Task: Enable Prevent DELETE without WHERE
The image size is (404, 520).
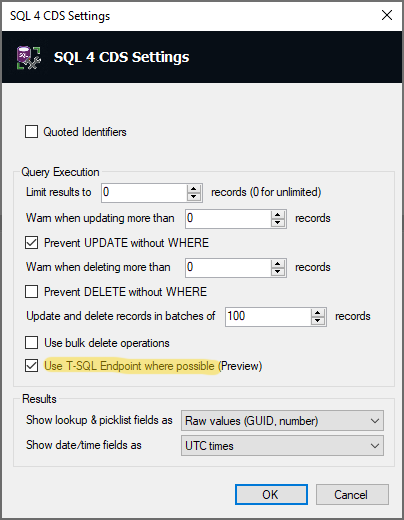Action: click(x=31, y=292)
